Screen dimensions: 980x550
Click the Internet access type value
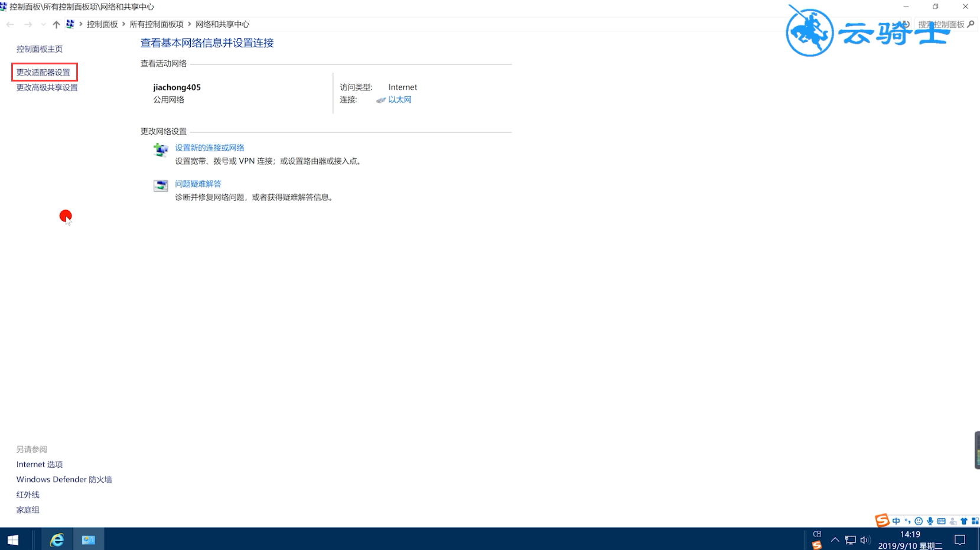coord(402,87)
